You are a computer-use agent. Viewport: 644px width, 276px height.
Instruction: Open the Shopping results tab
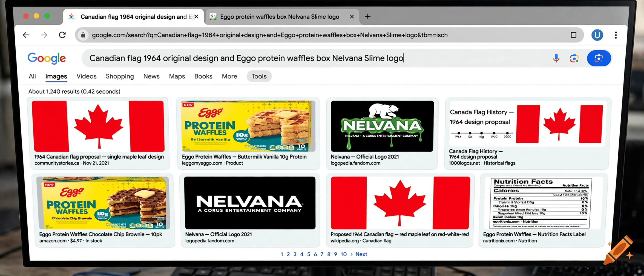point(120,76)
